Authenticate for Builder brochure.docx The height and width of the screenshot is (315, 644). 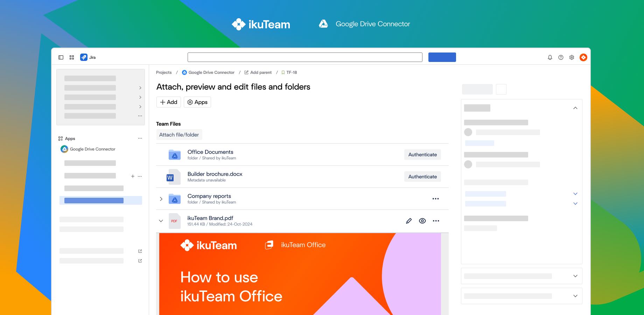tap(422, 177)
